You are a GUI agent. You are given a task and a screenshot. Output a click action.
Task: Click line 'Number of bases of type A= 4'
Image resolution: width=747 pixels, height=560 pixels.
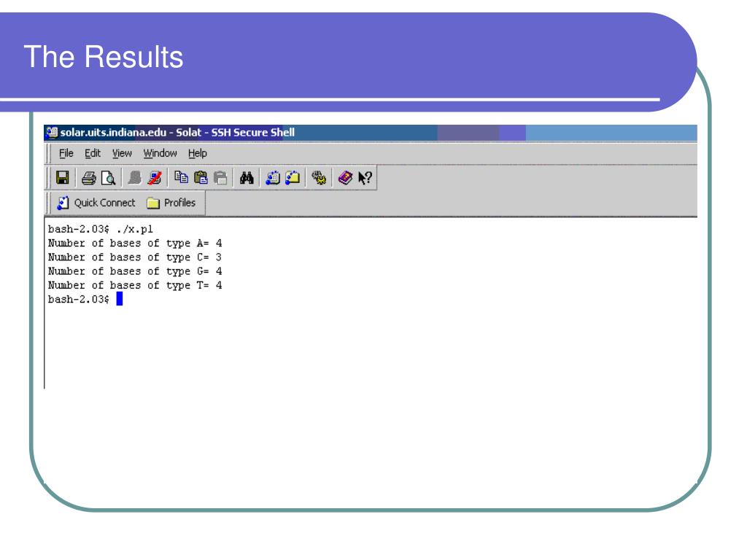[x=135, y=244]
